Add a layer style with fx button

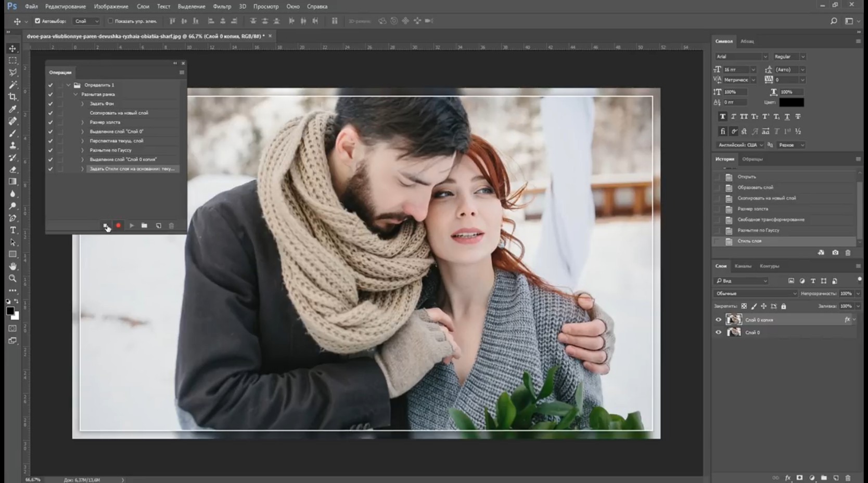coord(788,478)
